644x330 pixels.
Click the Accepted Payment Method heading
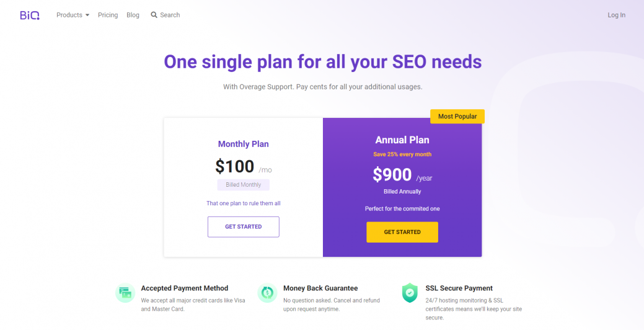[185, 288]
